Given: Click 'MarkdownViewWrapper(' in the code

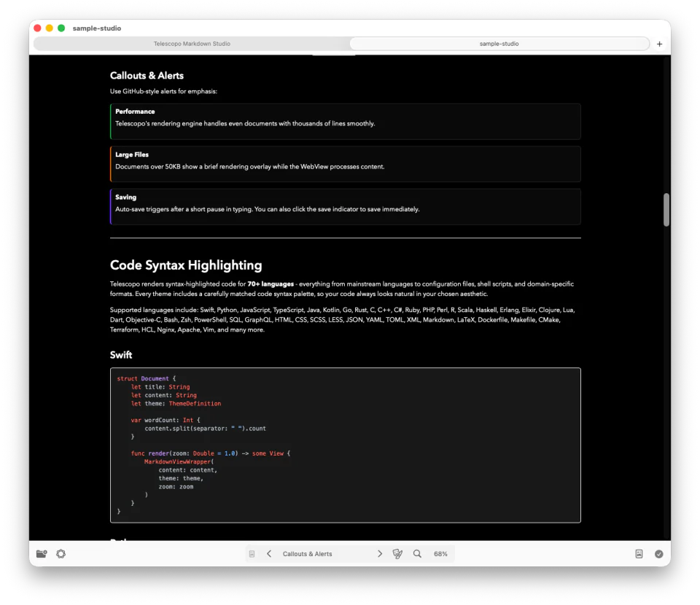Looking at the screenshot, I should [x=179, y=462].
